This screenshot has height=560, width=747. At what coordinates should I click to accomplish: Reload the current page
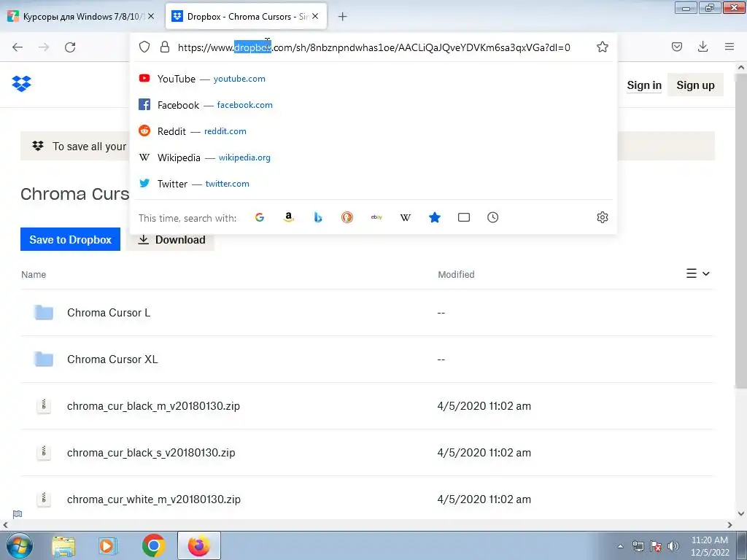70,47
